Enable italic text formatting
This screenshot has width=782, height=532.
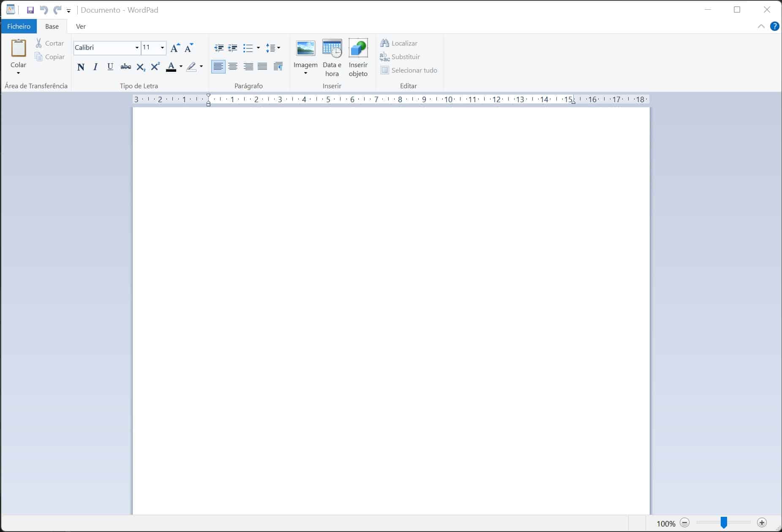click(95, 67)
